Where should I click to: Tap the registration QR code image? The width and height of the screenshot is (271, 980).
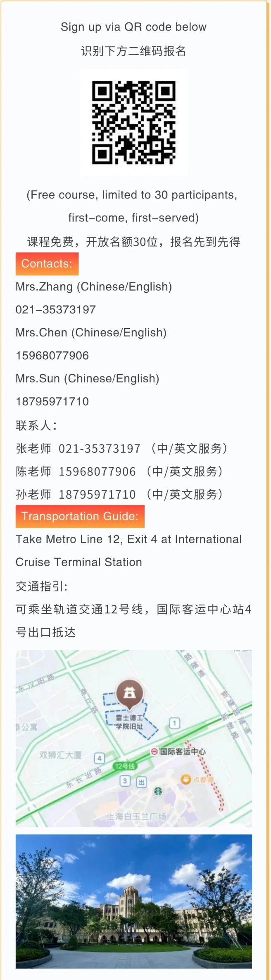(133, 122)
